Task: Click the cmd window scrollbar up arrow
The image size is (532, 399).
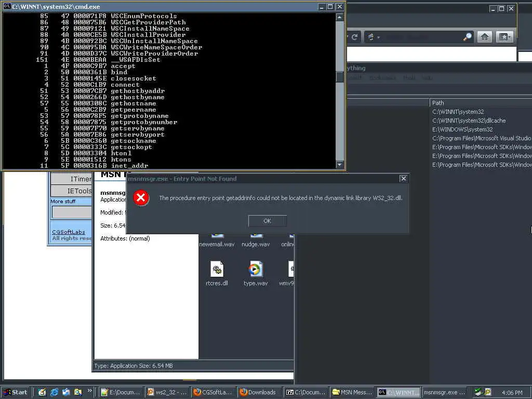Action: (x=340, y=17)
